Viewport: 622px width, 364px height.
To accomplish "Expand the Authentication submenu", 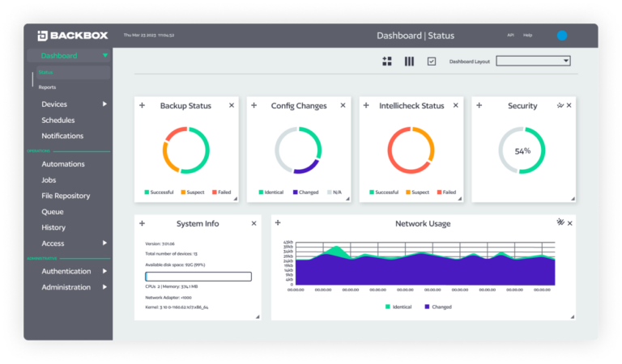I will pos(104,272).
